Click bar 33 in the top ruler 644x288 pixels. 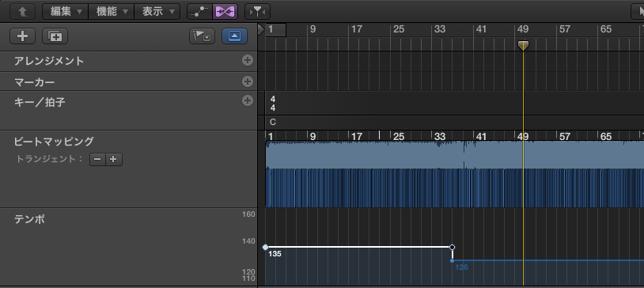coord(439,29)
